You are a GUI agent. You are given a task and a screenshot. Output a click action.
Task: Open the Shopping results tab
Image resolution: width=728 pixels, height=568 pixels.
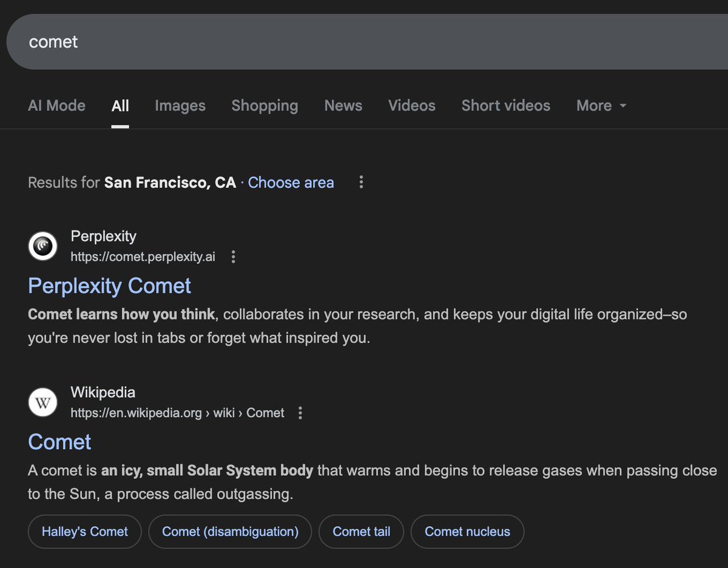coord(265,105)
